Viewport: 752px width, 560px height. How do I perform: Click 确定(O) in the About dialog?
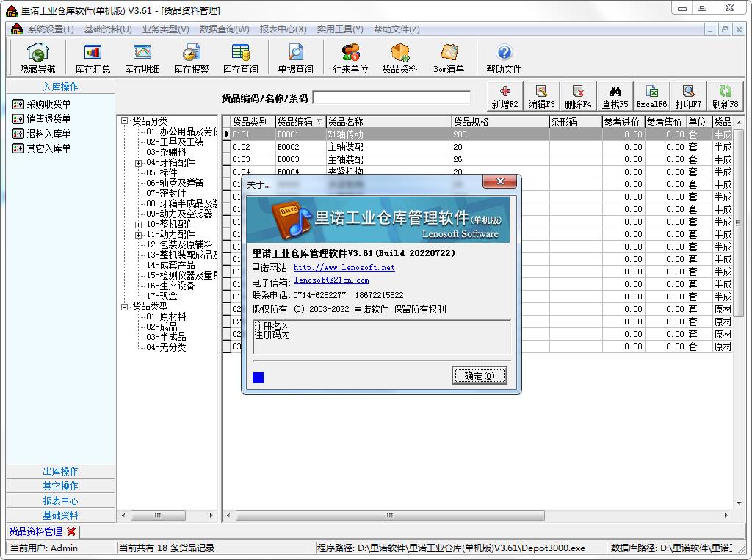[x=480, y=375]
